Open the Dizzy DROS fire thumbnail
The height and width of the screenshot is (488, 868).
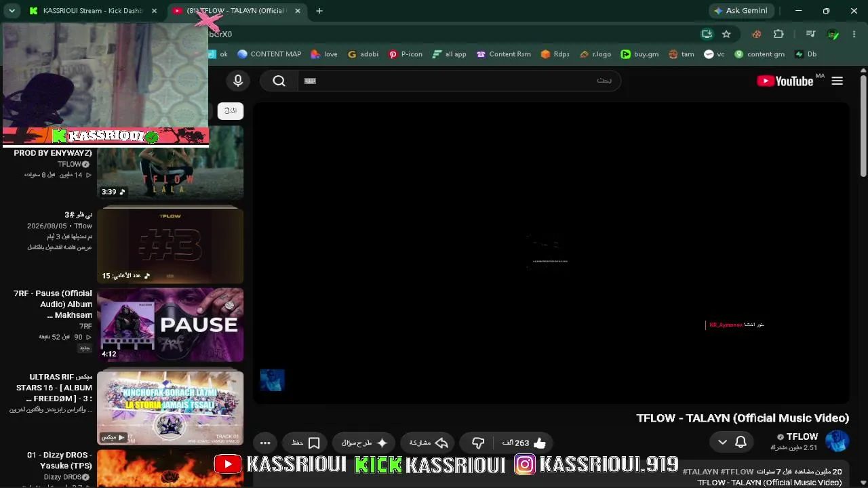click(x=170, y=469)
